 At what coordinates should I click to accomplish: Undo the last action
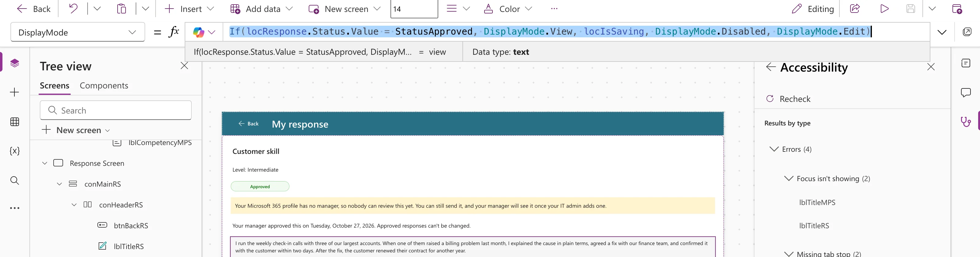click(73, 8)
